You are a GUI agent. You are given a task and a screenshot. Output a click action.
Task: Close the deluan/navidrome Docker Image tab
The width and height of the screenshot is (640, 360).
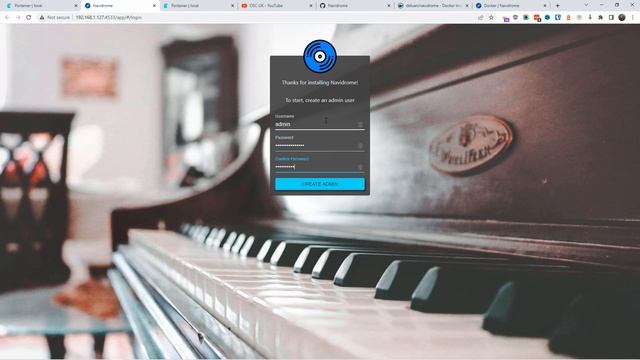click(467, 6)
